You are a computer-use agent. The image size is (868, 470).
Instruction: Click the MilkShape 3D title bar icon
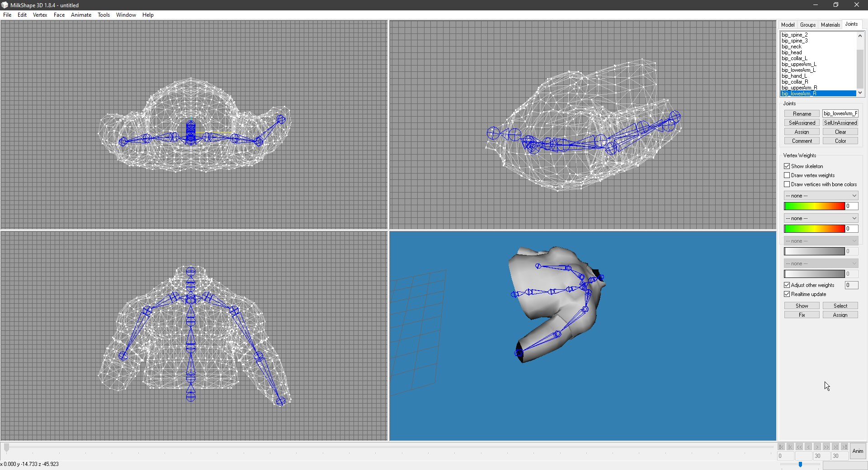(5, 5)
